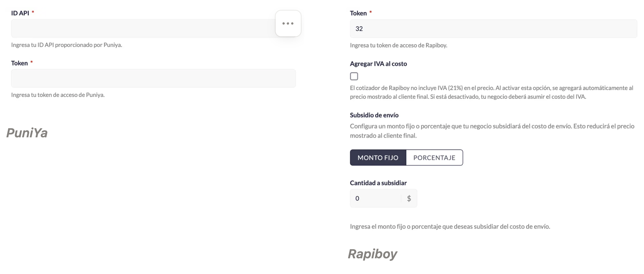Switch subsidy type to PORCENTAJE

434,158
